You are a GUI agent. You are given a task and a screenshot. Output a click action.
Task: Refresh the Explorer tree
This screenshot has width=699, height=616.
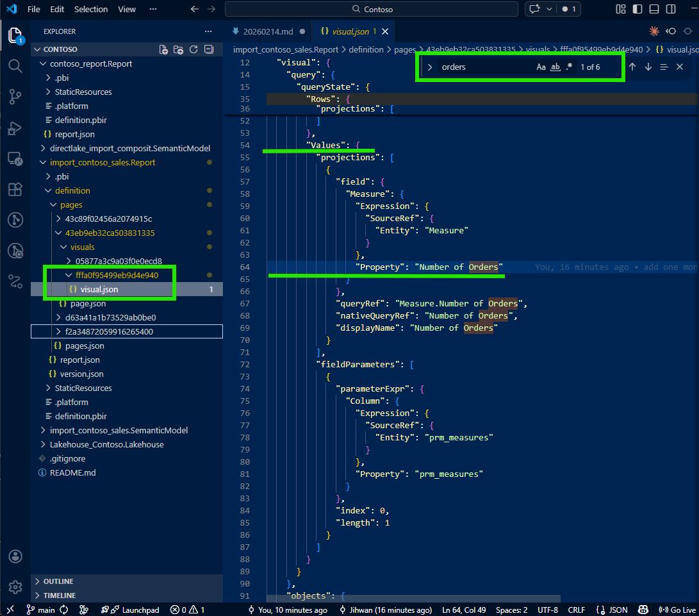tap(193, 49)
